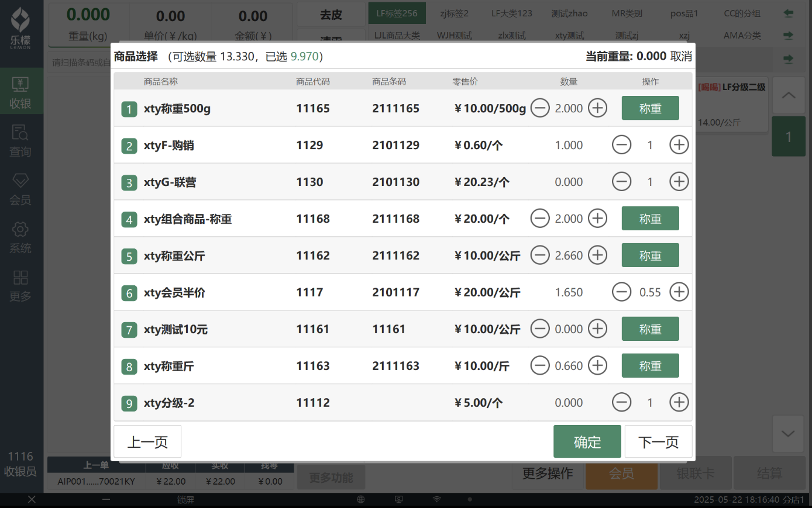Click product name xty会员半价
The height and width of the screenshot is (508, 812).
(174, 292)
